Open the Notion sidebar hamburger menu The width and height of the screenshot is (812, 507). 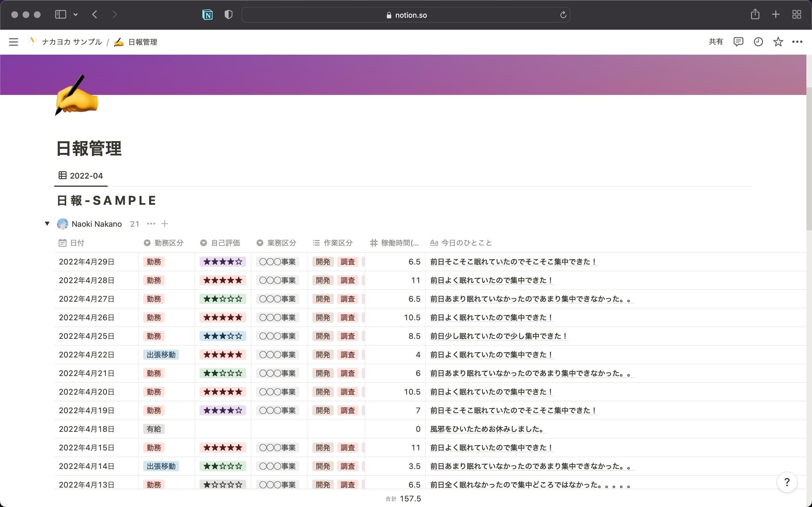[14, 42]
